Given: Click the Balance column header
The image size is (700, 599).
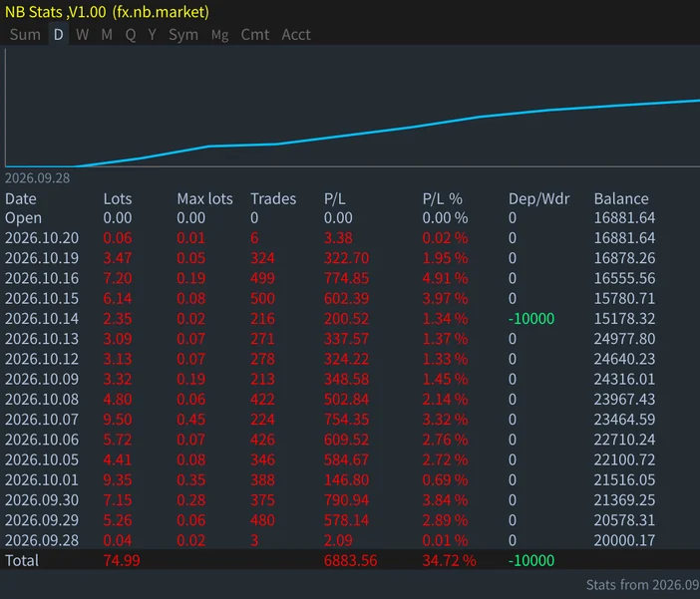Looking at the screenshot, I should [x=621, y=198].
